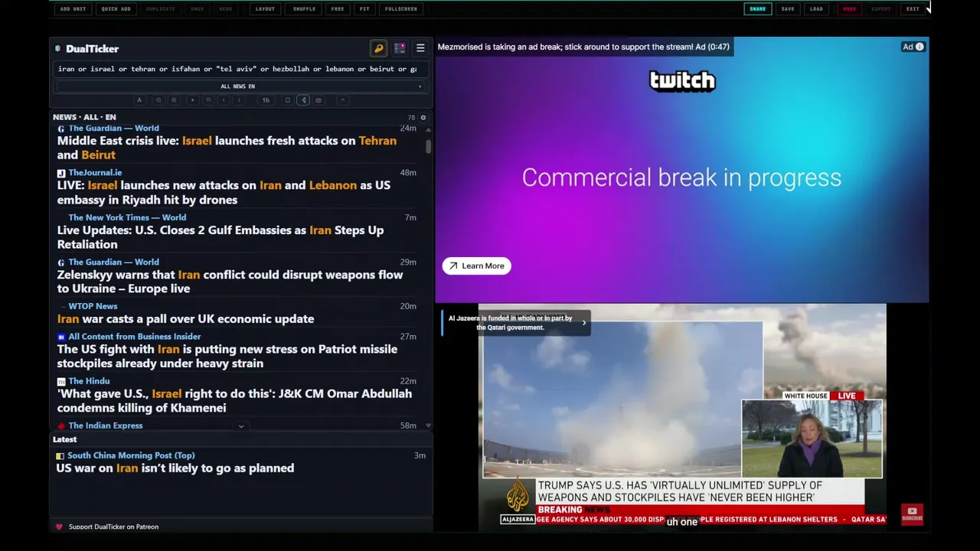This screenshot has width=980, height=551.
Task: Click the zoom out magnifier icon
Action: [x=158, y=100]
